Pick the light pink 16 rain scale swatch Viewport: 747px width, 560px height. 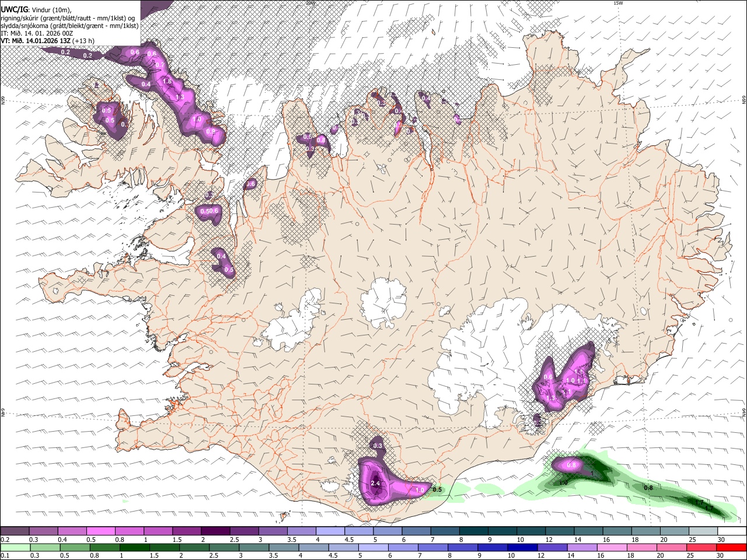(612, 547)
